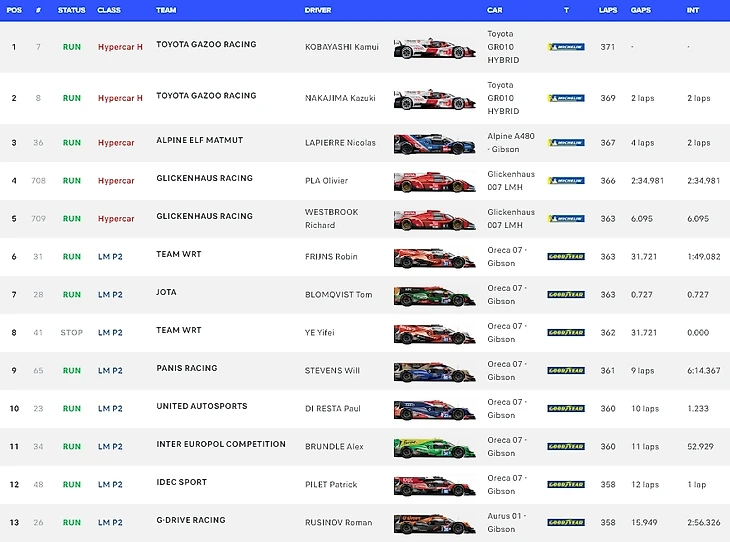The image size is (730, 542).
Task: Select the UNITED AUTOSPORTS team name
Action: click(x=201, y=406)
